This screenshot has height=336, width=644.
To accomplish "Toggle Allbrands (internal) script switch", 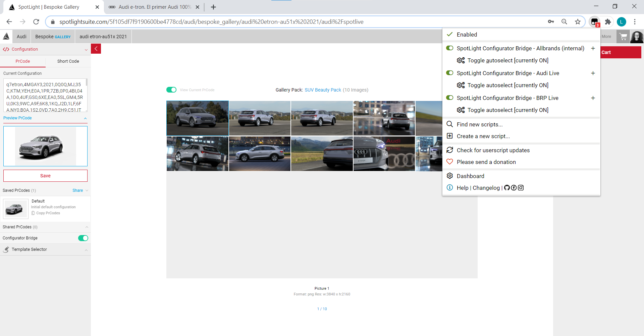I will (450, 48).
